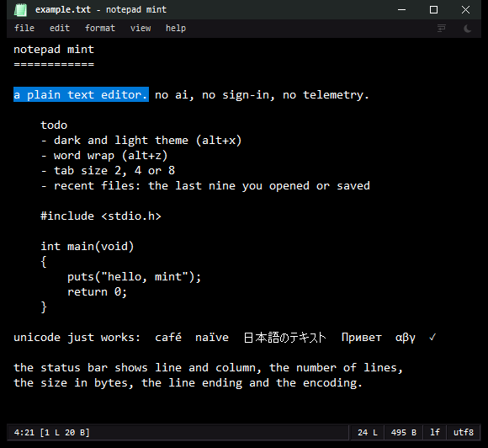Click the check mark character ✓
This screenshot has width=488, height=448.
click(432, 337)
